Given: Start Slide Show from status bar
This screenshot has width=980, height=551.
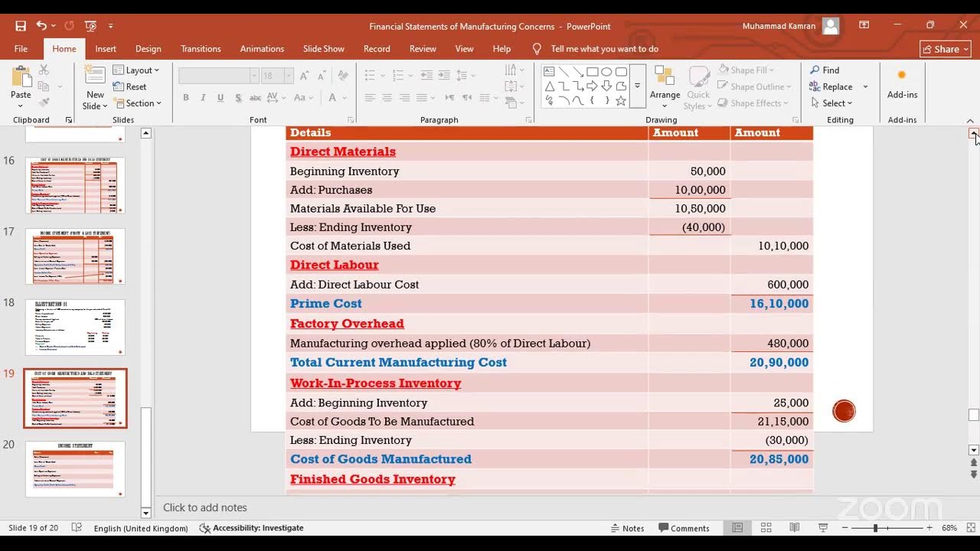Looking at the screenshot, I should 823,528.
